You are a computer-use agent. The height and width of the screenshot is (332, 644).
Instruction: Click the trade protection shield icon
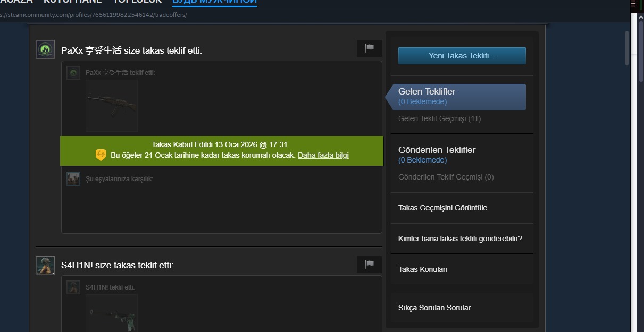coord(101,155)
